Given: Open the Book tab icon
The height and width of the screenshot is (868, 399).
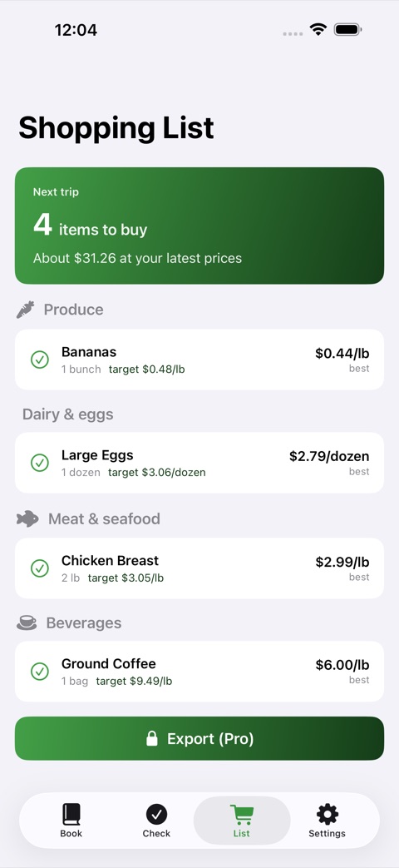Looking at the screenshot, I should (x=71, y=814).
